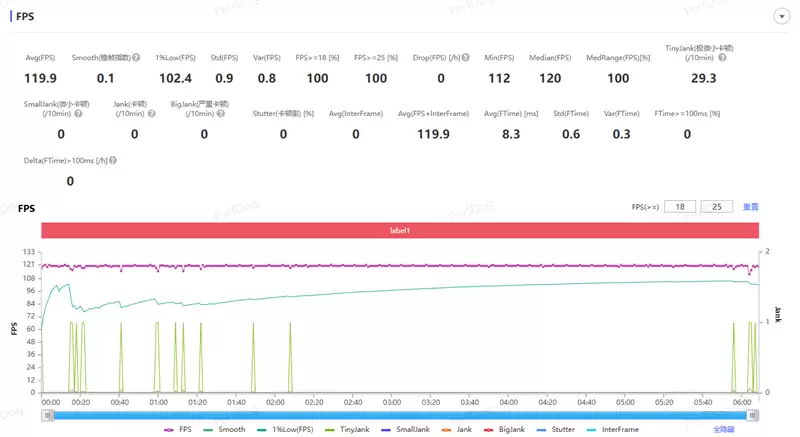Viewport: 800px width, 437px height.
Task: Collapse the FPS panel with the top-right arrow
Action: [x=779, y=17]
